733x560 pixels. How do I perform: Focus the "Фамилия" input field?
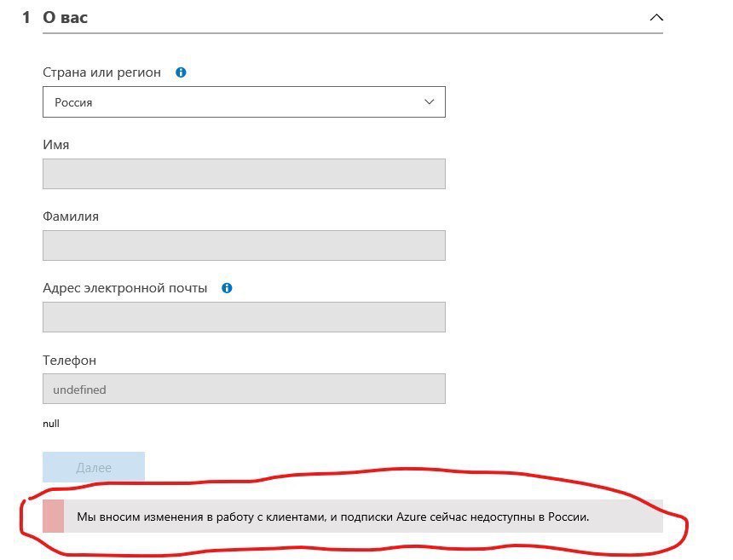(x=244, y=245)
